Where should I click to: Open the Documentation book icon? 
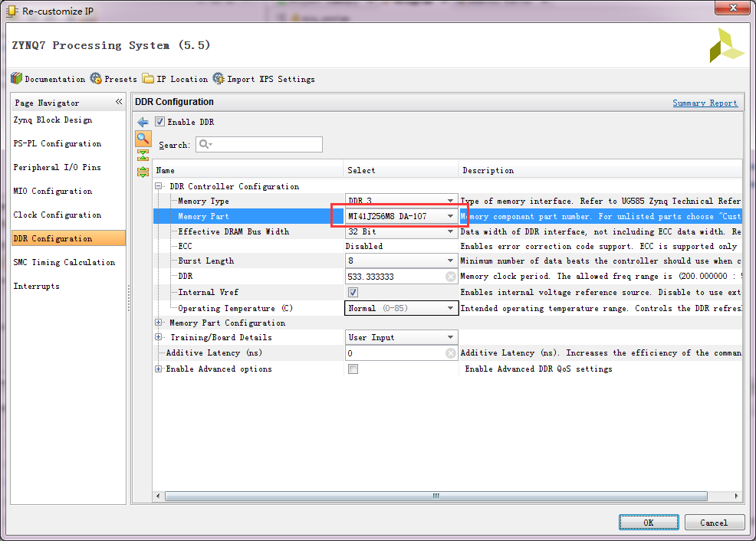pos(17,78)
